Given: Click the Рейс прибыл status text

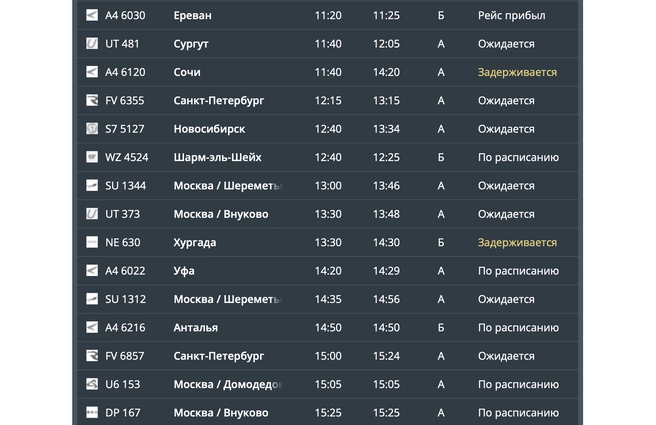Looking at the screenshot, I should [x=511, y=16].
